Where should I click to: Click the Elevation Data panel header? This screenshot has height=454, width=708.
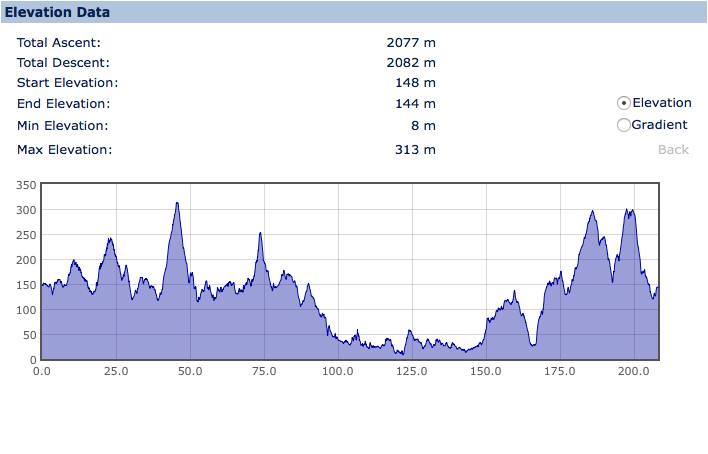point(58,13)
